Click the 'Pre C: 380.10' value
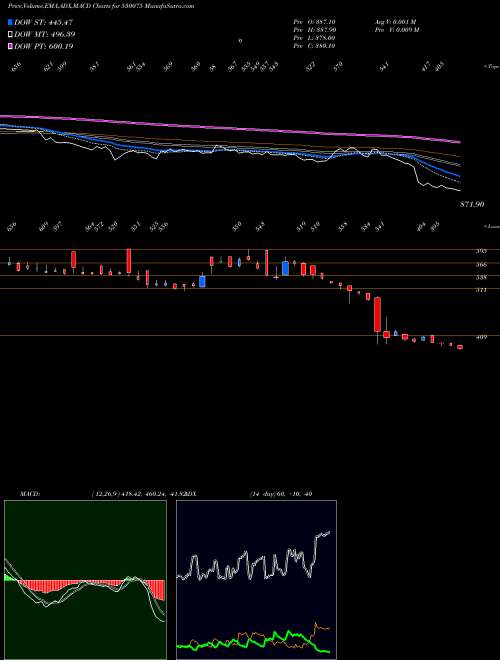500x660 pixels. click(x=314, y=46)
